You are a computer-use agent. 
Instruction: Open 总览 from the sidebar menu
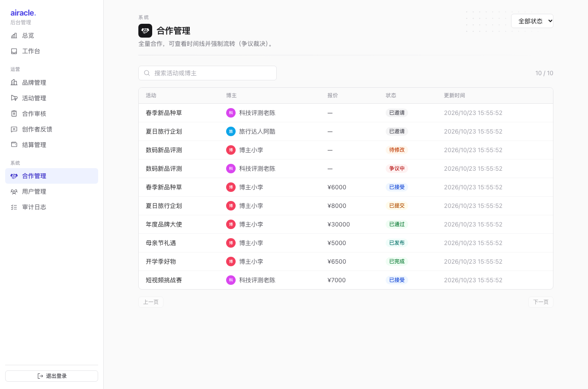[51, 35]
